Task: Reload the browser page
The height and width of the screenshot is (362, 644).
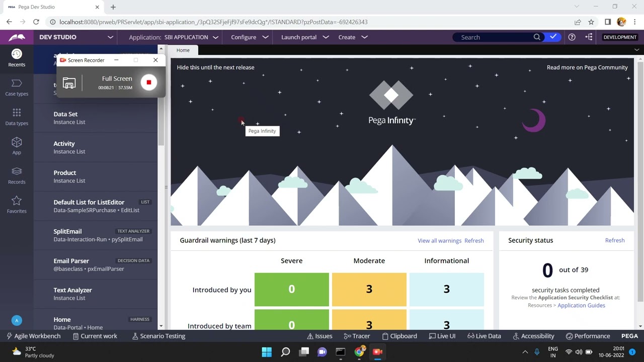Action: 36,22
